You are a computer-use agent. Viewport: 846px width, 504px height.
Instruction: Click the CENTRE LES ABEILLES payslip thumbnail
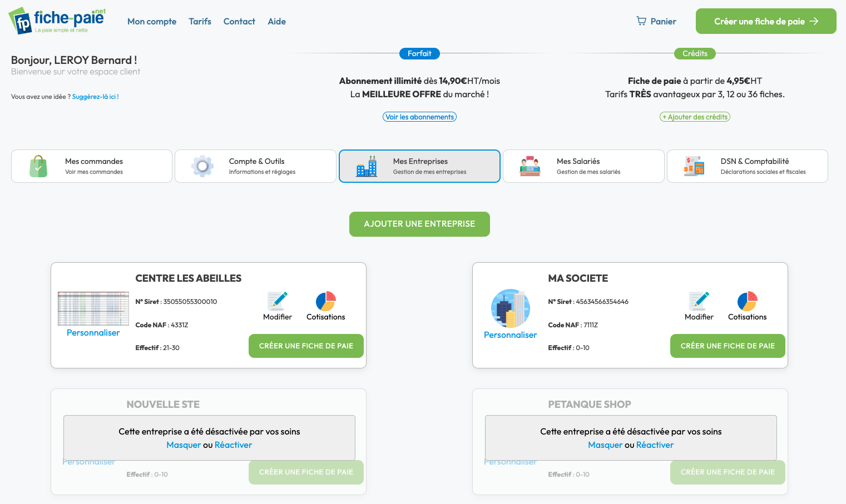pyautogui.click(x=93, y=308)
